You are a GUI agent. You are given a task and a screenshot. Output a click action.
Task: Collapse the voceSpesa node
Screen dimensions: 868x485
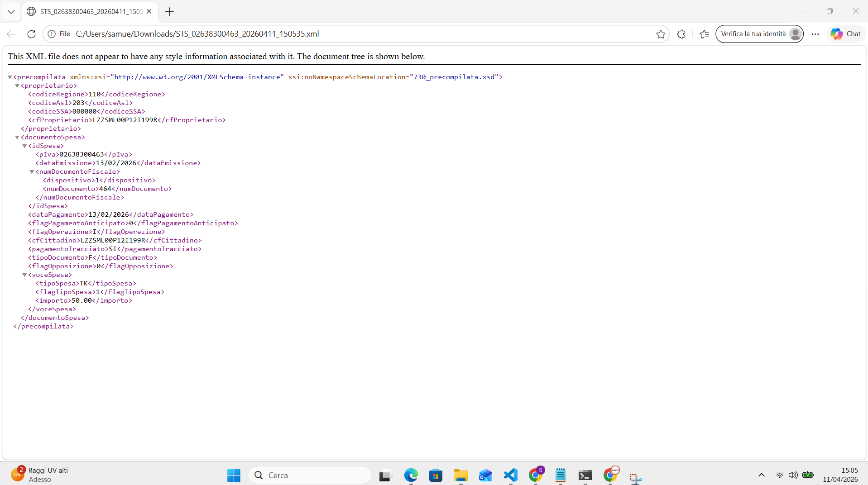24,275
